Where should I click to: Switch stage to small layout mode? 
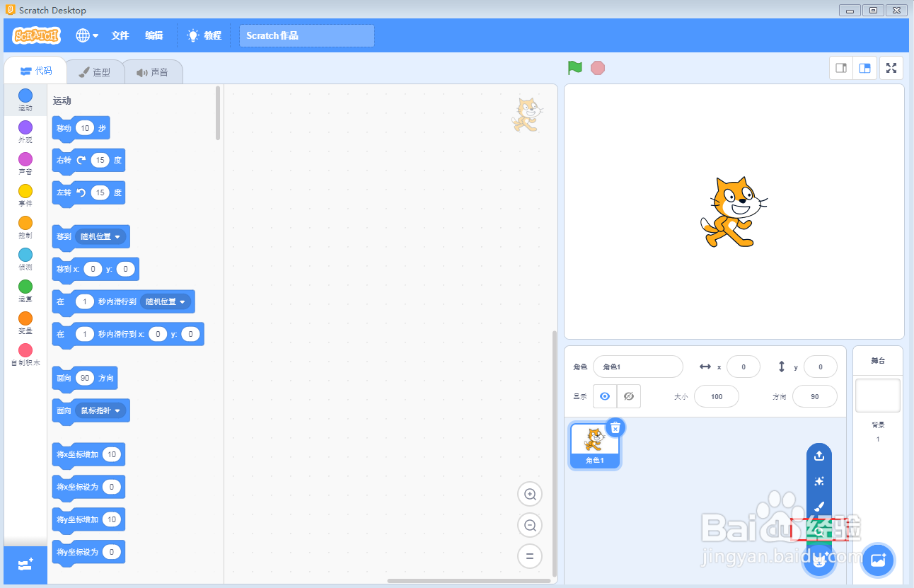click(840, 68)
